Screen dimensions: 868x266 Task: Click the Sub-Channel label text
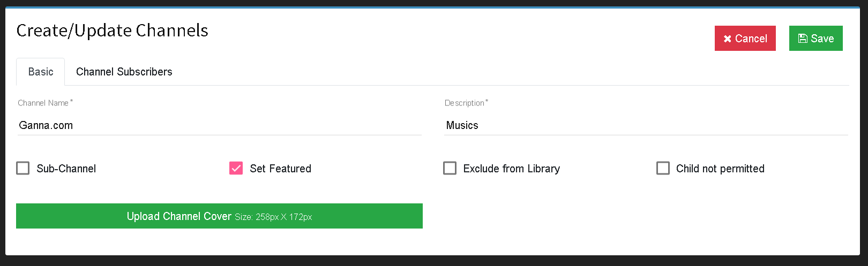(x=66, y=169)
